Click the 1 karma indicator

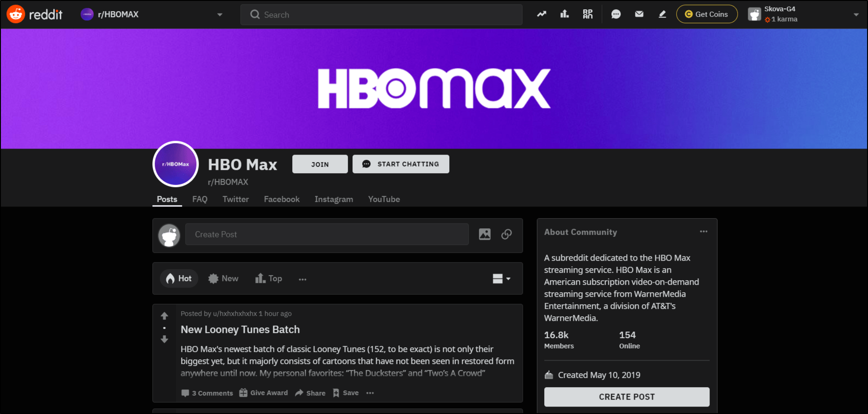click(x=781, y=19)
